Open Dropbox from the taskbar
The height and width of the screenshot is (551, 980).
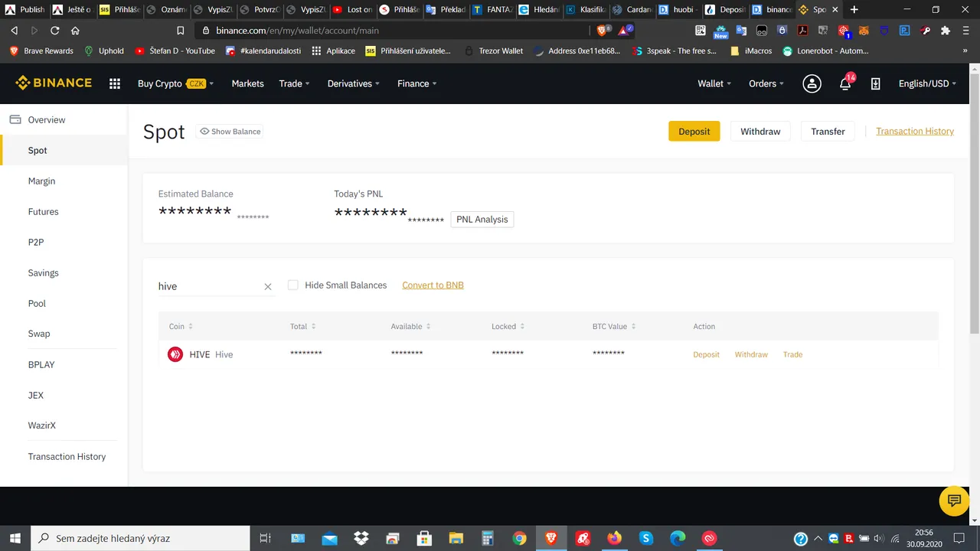click(x=361, y=538)
